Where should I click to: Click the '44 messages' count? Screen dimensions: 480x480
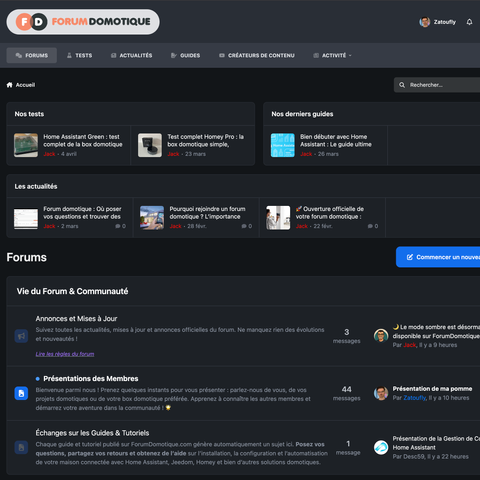click(x=347, y=393)
